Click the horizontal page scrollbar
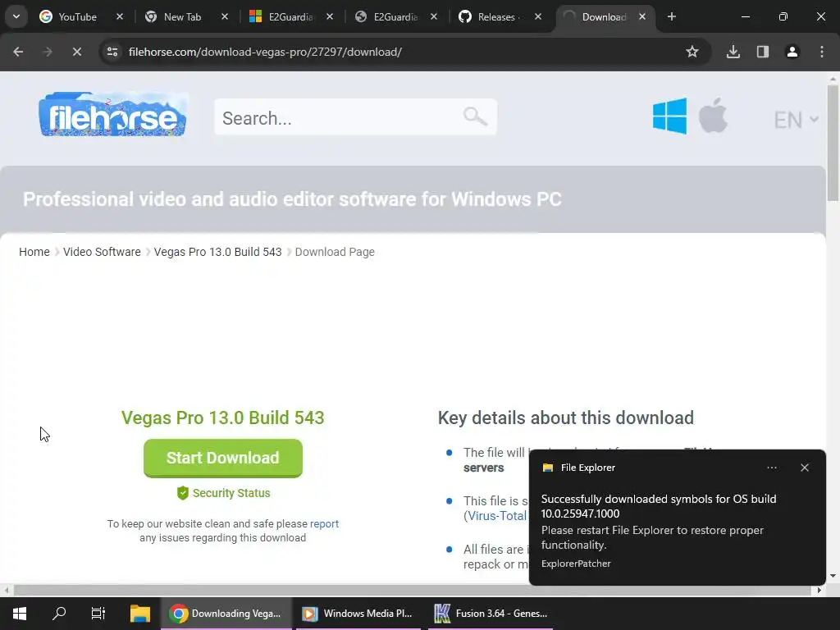 [413, 591]
